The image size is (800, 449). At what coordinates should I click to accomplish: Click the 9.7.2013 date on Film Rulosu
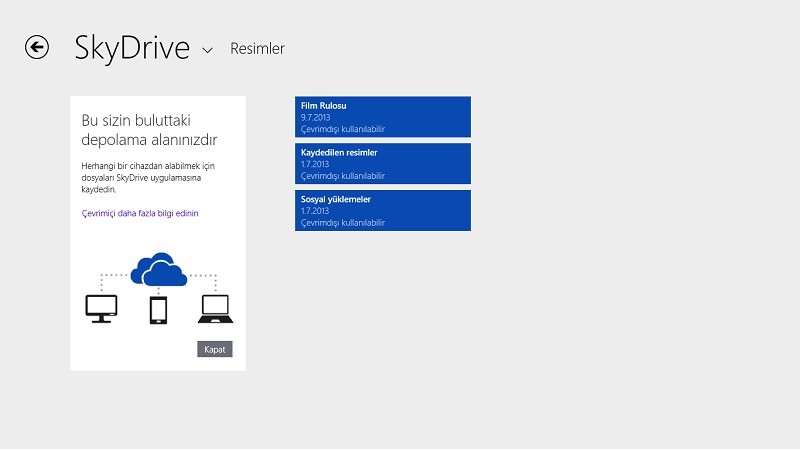point(315,117)
